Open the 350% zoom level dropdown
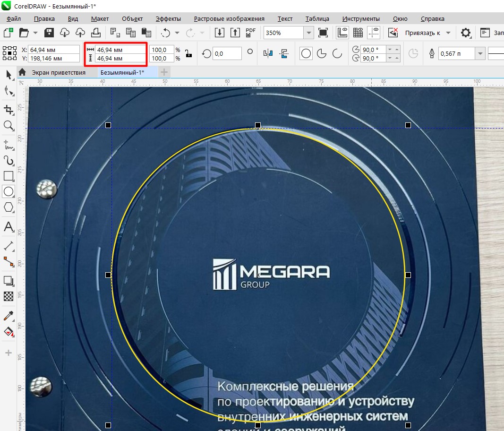504x431 pixels. tap(308, 33)
